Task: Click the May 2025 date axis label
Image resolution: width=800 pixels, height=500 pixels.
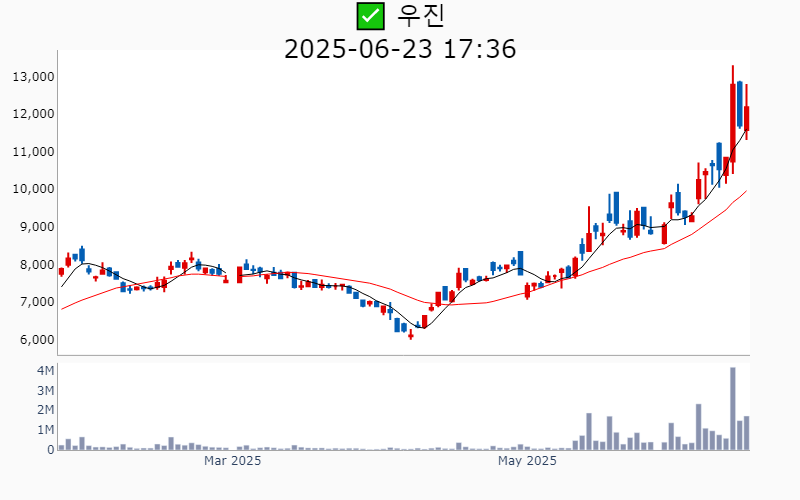Action: (527, 461)
